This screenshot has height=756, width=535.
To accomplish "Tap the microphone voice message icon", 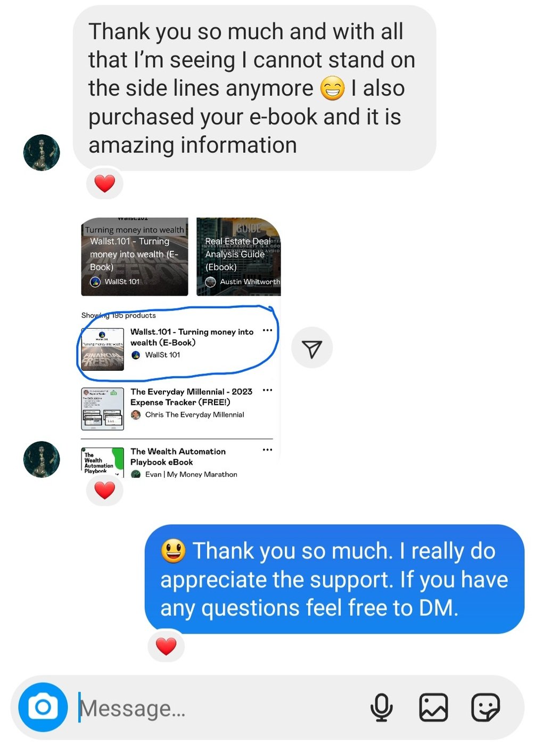I will (x=381, y=707).
